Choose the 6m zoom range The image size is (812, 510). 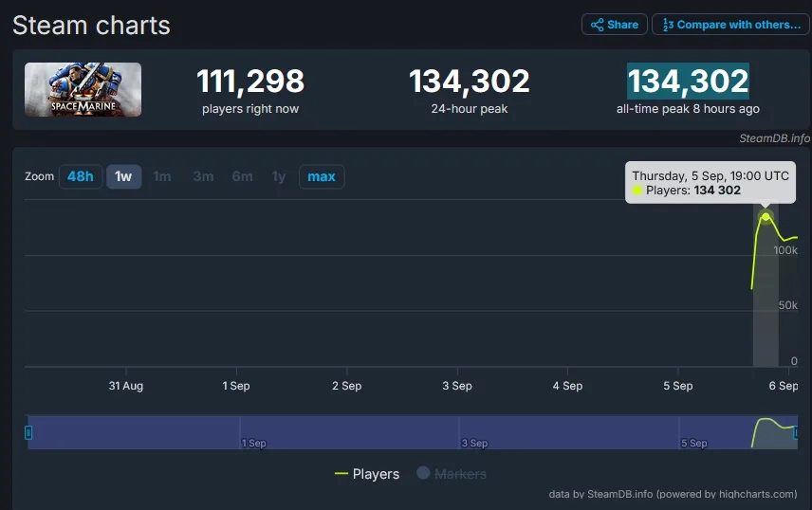[x=242, y=176]
